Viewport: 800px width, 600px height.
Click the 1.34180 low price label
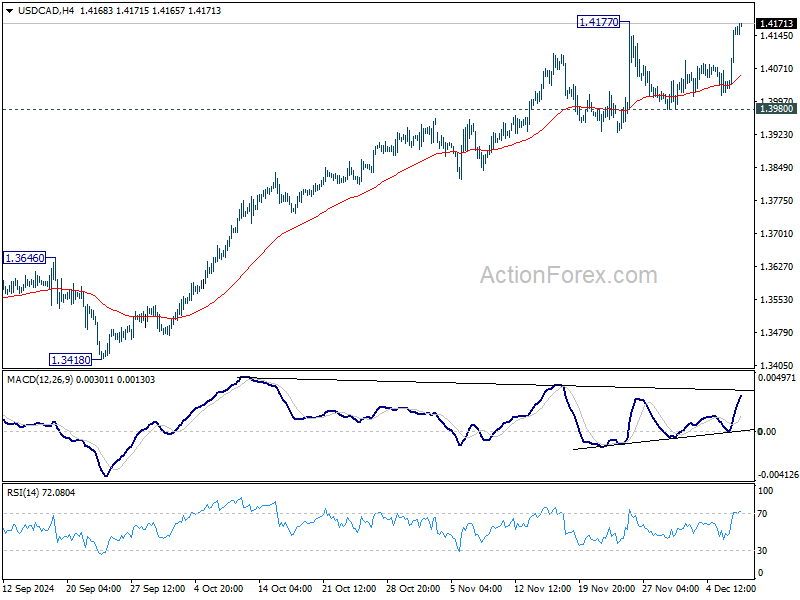pos(70,360)
